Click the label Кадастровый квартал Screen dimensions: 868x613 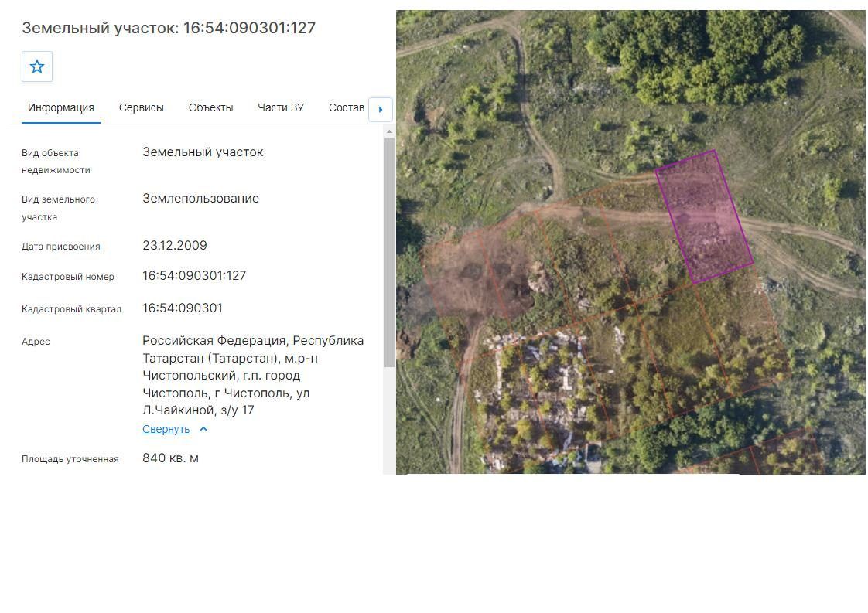71,309
